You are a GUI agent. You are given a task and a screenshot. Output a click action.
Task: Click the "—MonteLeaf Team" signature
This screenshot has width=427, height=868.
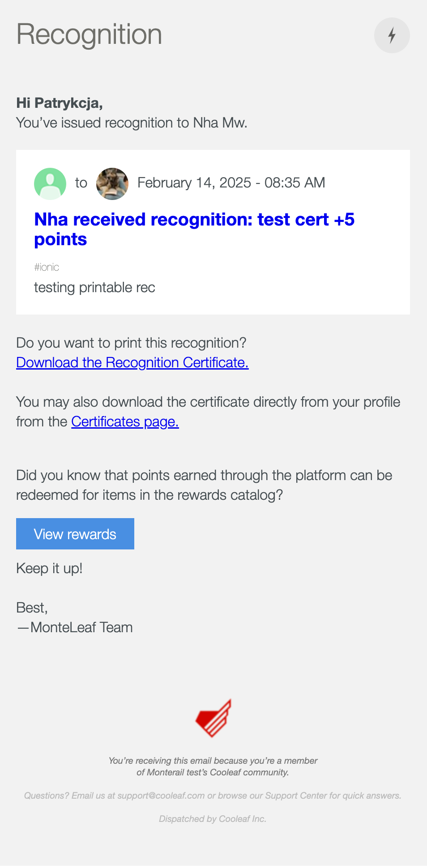pos(75,627)
